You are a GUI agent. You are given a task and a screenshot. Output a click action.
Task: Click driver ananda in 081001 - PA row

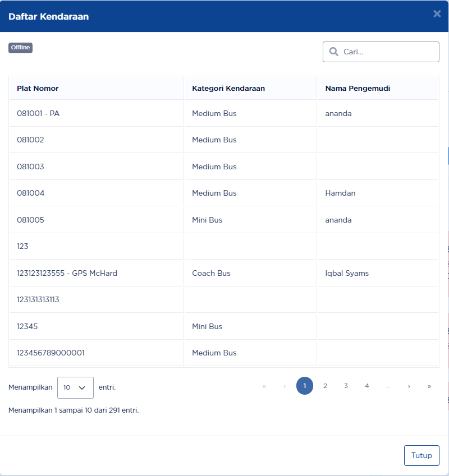[338, 114]
